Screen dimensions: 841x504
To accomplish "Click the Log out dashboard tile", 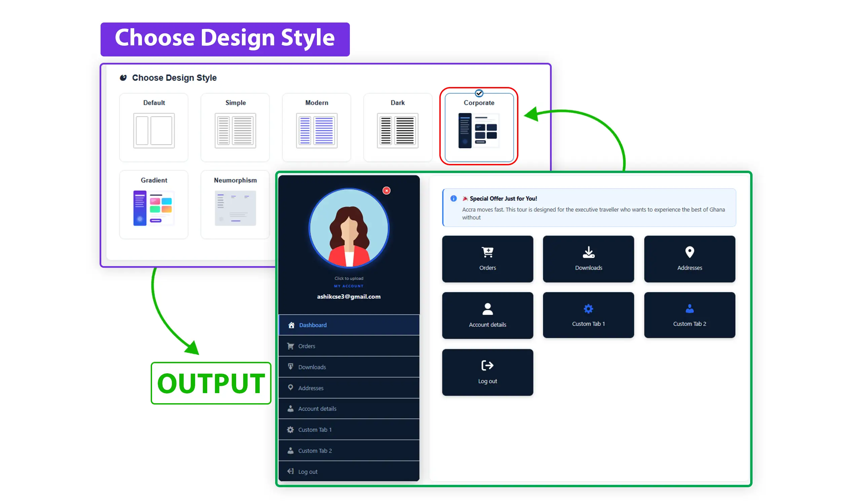I will (x=487, y=372).
